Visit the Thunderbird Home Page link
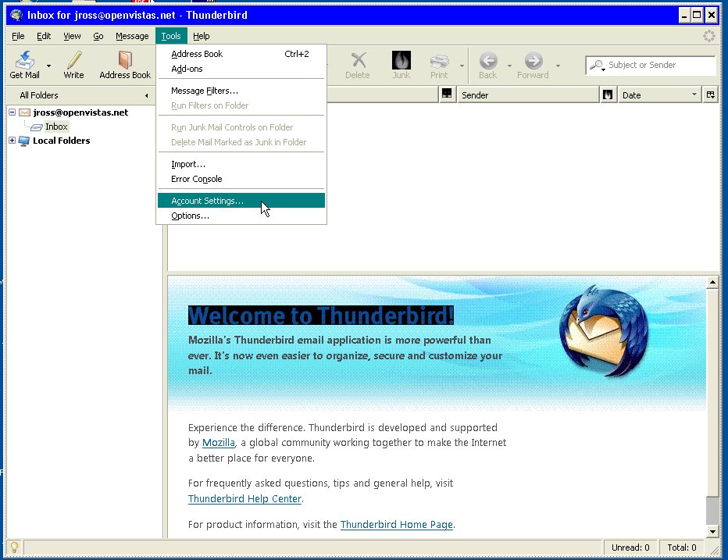The height and width of the screenshot is (560, 728). (397, 525)
